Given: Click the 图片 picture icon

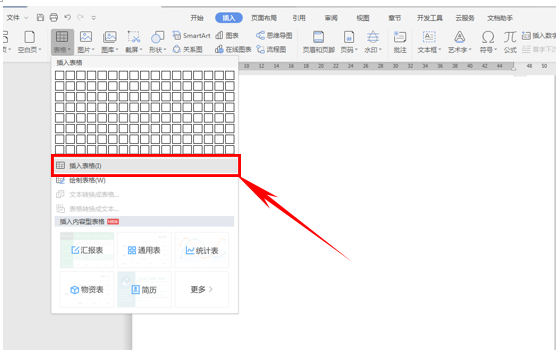Looking at the screenshot, I should pos(86,37).
